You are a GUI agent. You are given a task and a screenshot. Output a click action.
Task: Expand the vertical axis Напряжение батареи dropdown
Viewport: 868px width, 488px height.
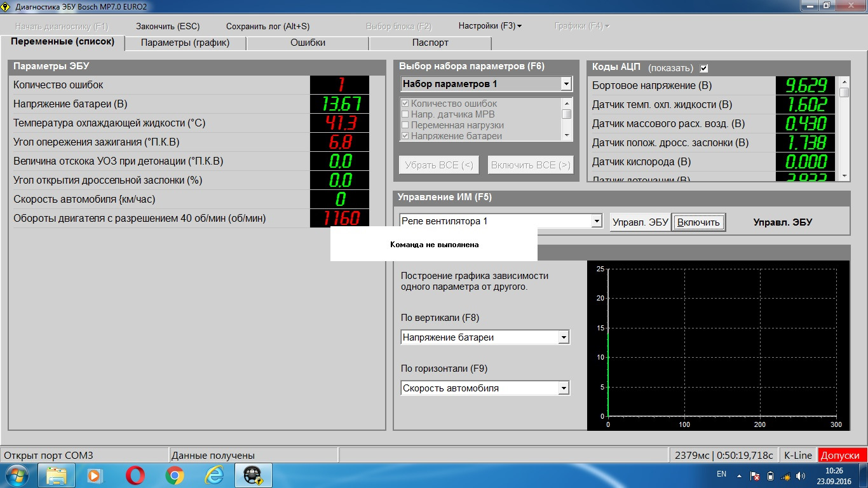563,337
